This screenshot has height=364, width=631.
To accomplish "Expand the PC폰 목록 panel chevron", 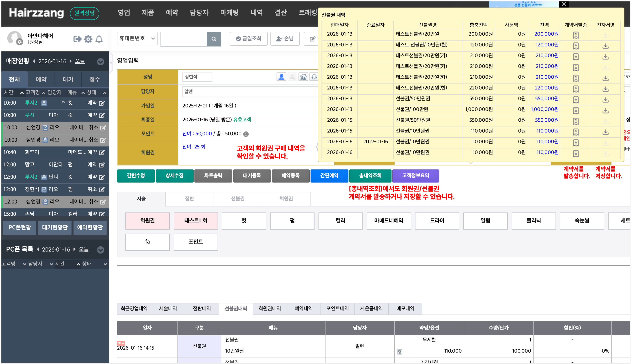I will coord(101,250).
